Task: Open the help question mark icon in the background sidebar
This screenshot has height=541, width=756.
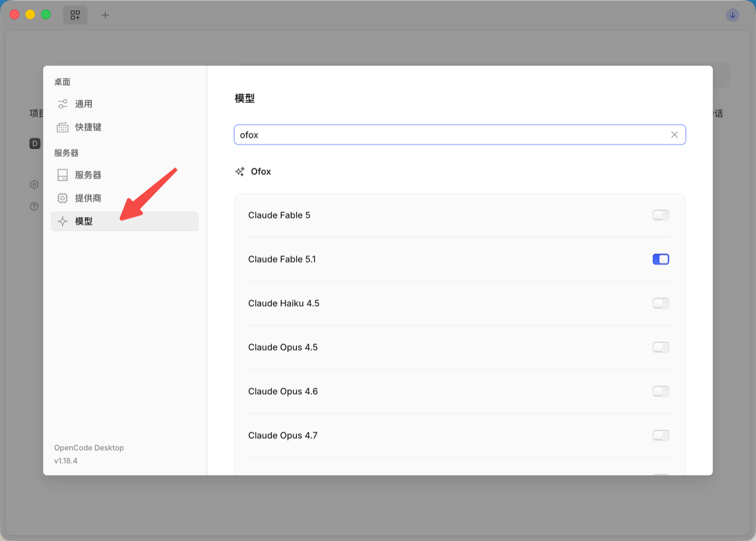Action: pyautogui.click(x=35, y=206)
